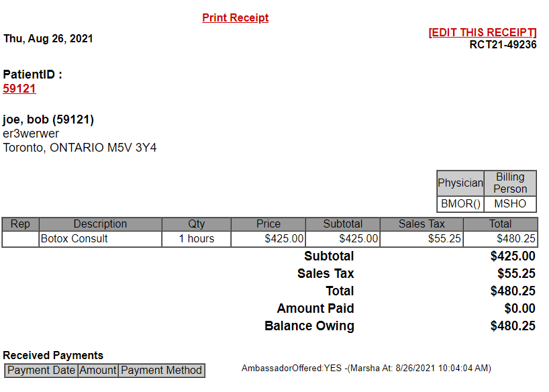Select the BMOR() physician cell

(x=460, y=204)
